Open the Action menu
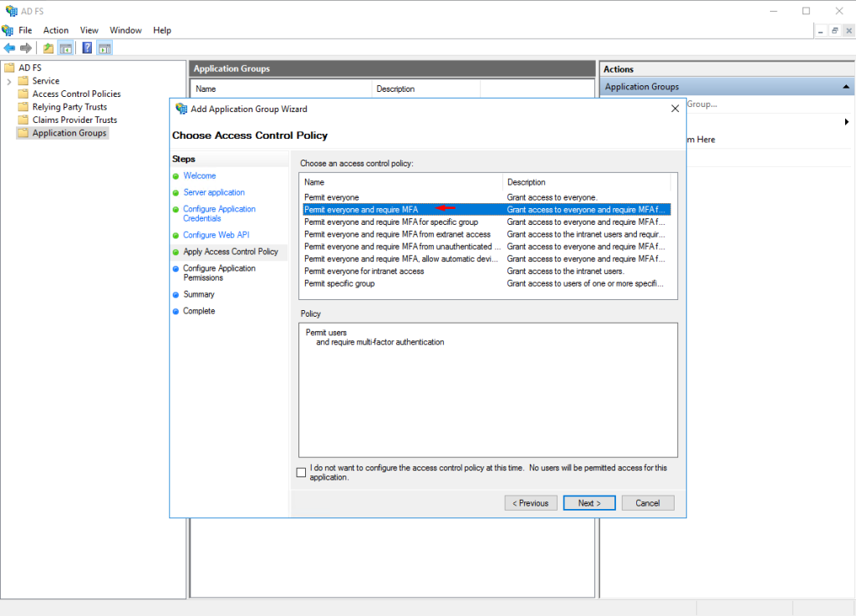This screenshot has height=616, width=856. point(56,30)
